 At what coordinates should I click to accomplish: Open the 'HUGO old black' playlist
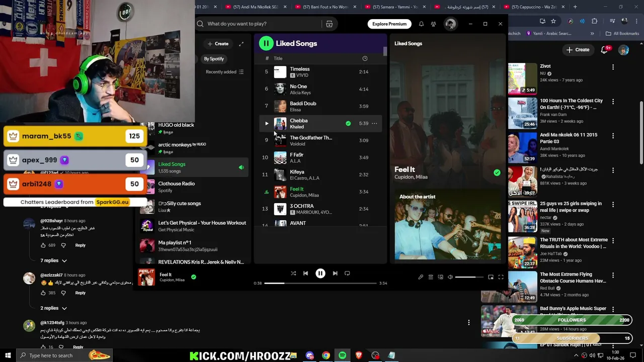point(194,128)
